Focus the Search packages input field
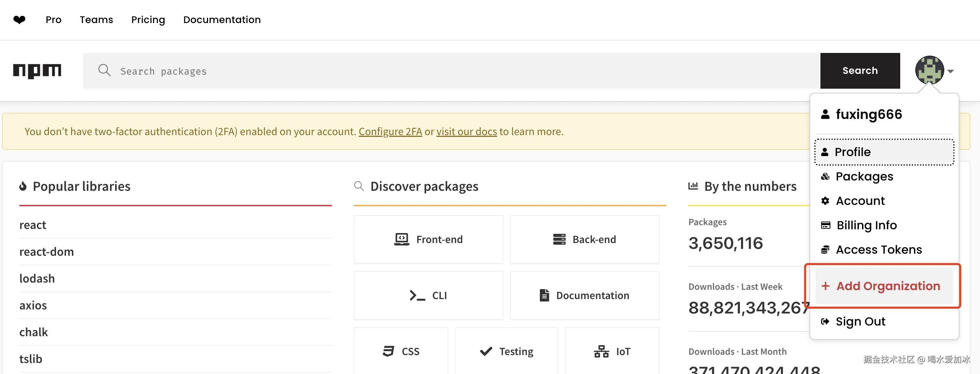The height and width of the screenshot is (374, 980). pyautogui.click(x=457, y=71)
